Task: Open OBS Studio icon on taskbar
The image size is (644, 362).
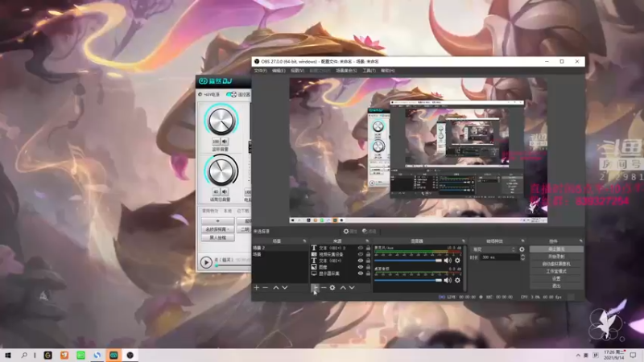Action: (x=130, y=355)
